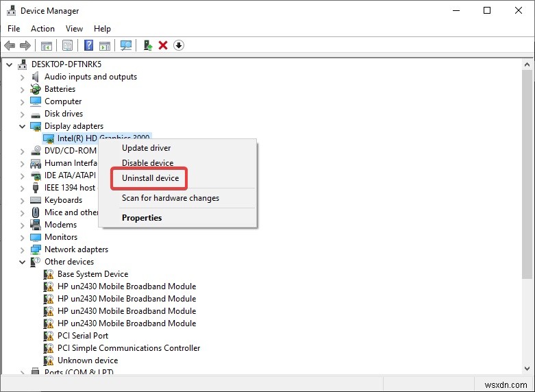Screen dimensions: 535x392
Task: Open the blue Help question-mark icon
Action: point(89,45)
